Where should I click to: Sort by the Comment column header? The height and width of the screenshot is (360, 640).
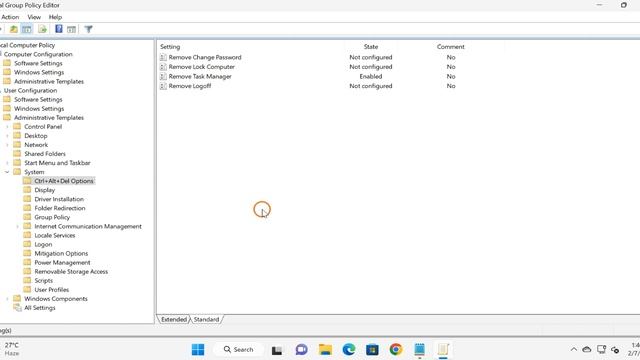tap(451, 47)
